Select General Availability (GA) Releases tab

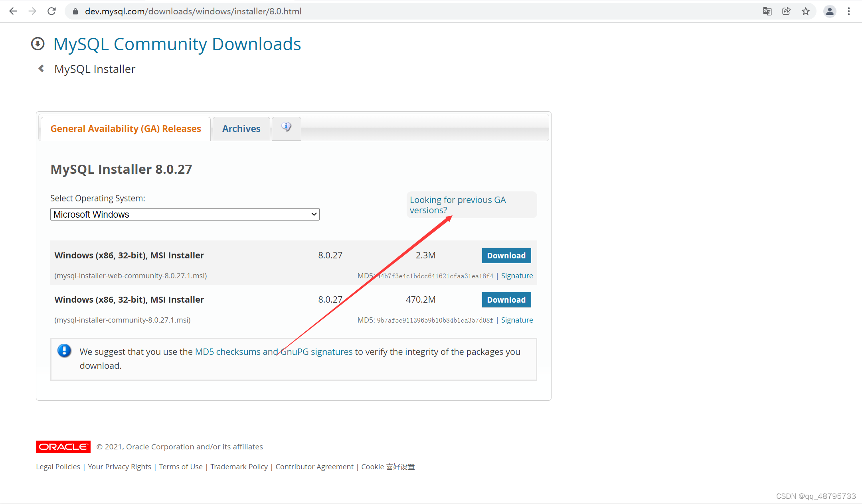(x=126, y=129)
